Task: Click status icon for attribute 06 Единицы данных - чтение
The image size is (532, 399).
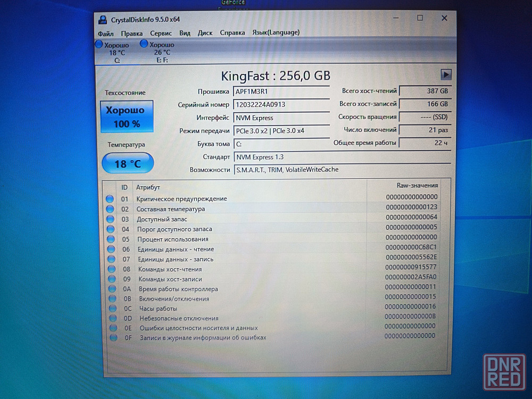Action: coord(111,249)
